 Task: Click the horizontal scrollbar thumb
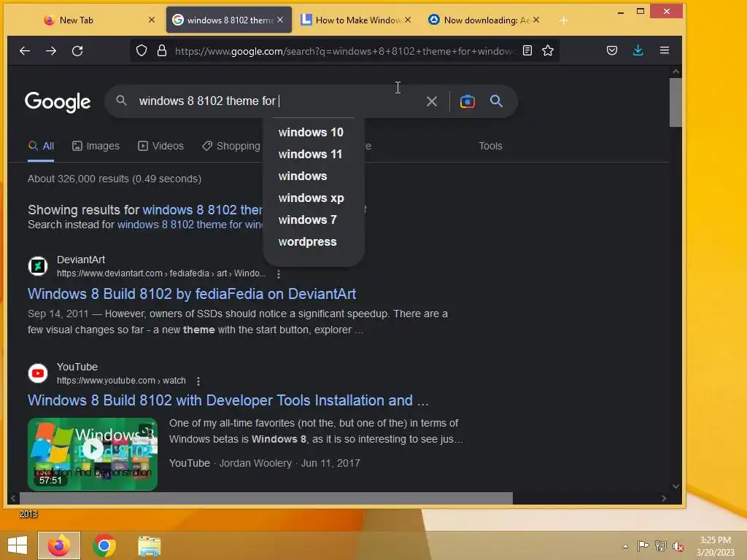tap(266, 499)
